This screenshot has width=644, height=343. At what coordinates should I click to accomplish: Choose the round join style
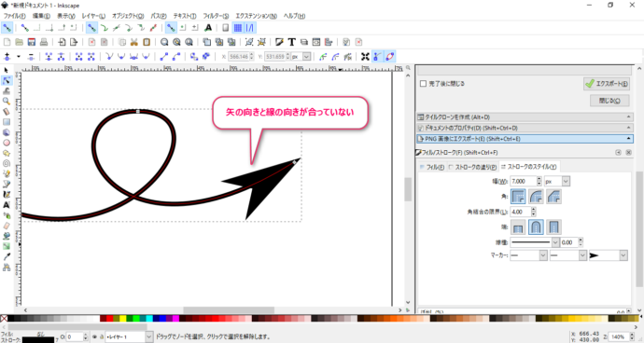pyautogui.click(x=536, y=197)
